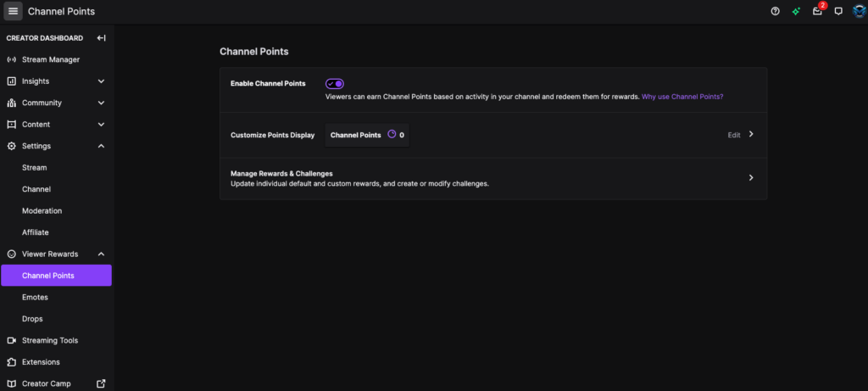Image resolution: width=868 pixels, height=391 pixels.
Task: Open the user profile avatar menu
Action: 857,11
